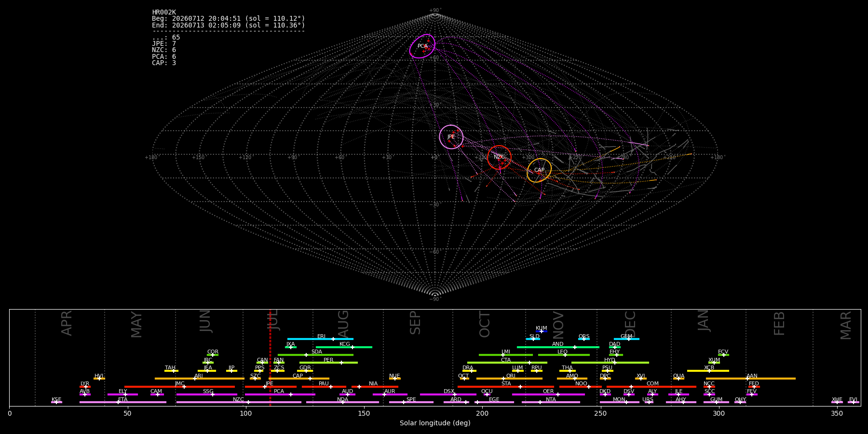Click the HR002K title text

[164, 13]
